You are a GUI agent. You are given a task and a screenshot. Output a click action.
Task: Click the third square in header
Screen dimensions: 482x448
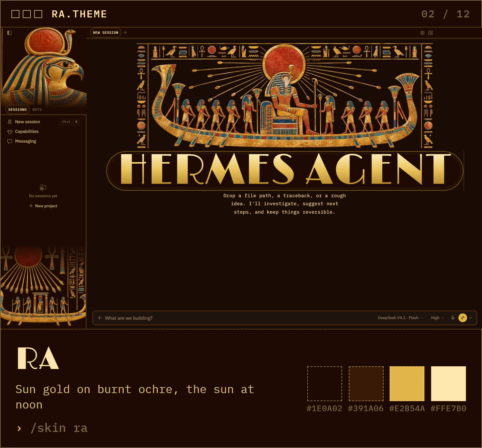pyautogui.click(x=38, y=14)
